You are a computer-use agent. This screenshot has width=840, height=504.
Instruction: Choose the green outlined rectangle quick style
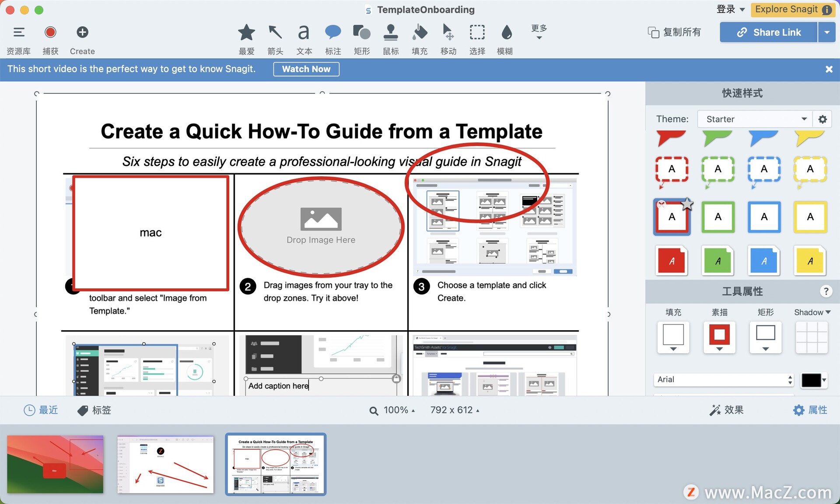click(x=718, y=217)
